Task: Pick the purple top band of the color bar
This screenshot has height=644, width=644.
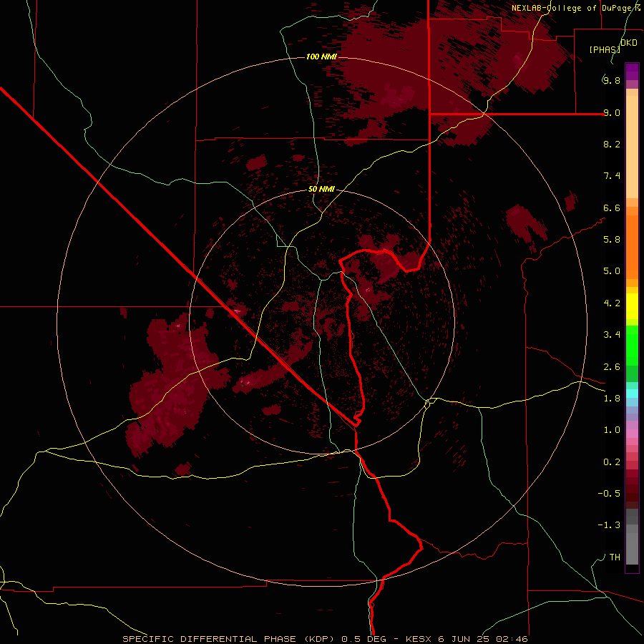Action: click(632, 72)
